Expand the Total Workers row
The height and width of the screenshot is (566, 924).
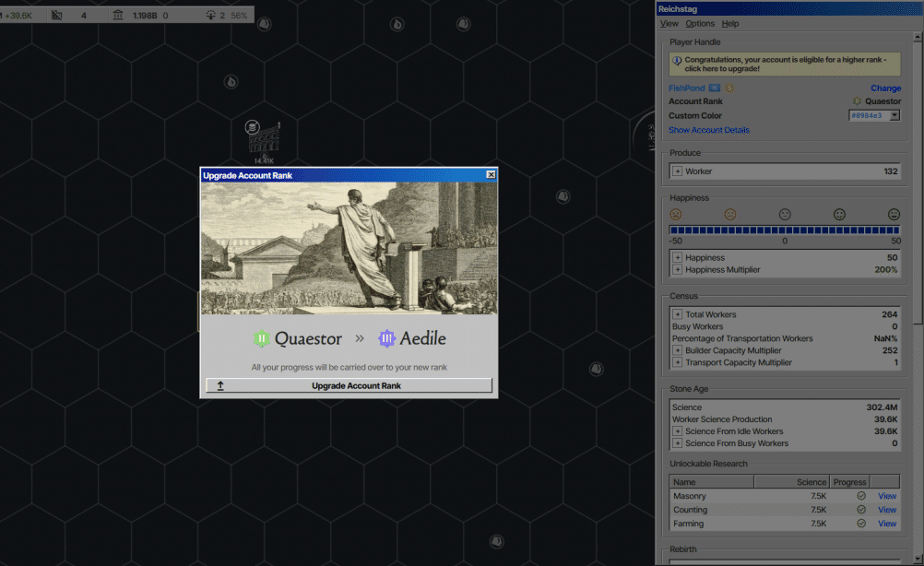(677, 314)
